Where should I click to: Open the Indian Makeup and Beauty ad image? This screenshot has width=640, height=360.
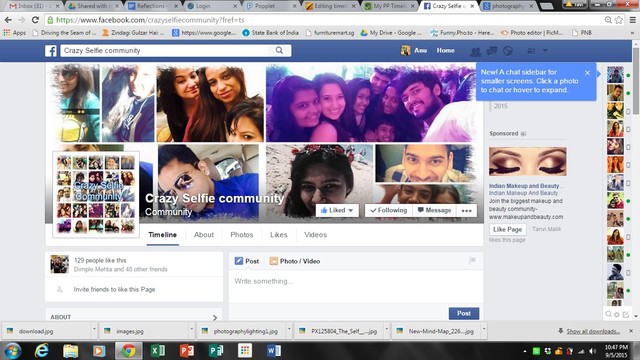pos(528,162)
